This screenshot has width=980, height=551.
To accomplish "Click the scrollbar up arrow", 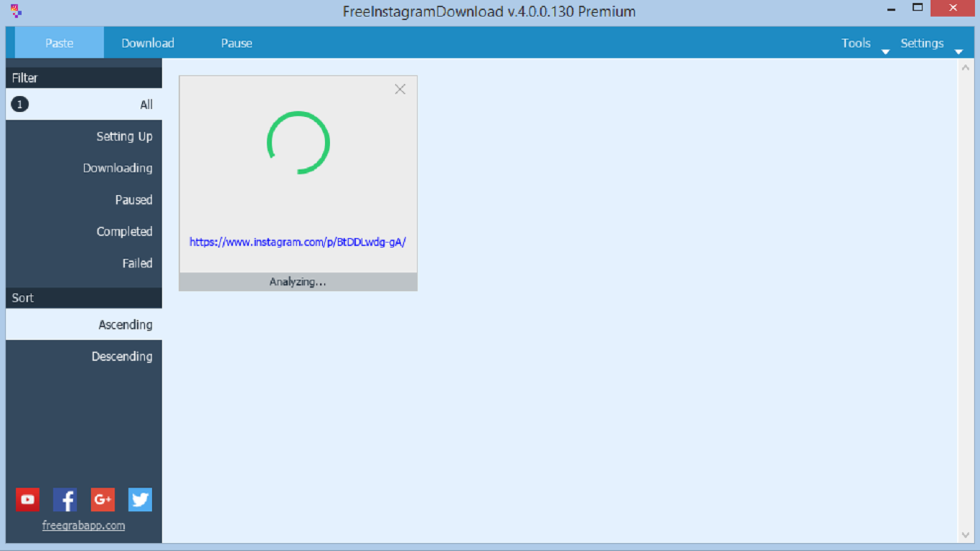I will click(965, 67).
